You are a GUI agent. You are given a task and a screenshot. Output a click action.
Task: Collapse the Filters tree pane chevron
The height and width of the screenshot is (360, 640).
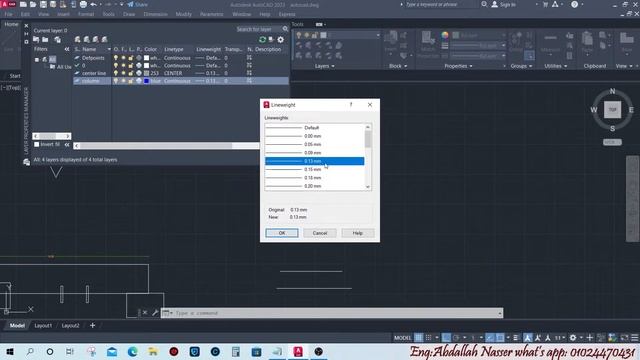pyautogui.click(x=67, y=49)
